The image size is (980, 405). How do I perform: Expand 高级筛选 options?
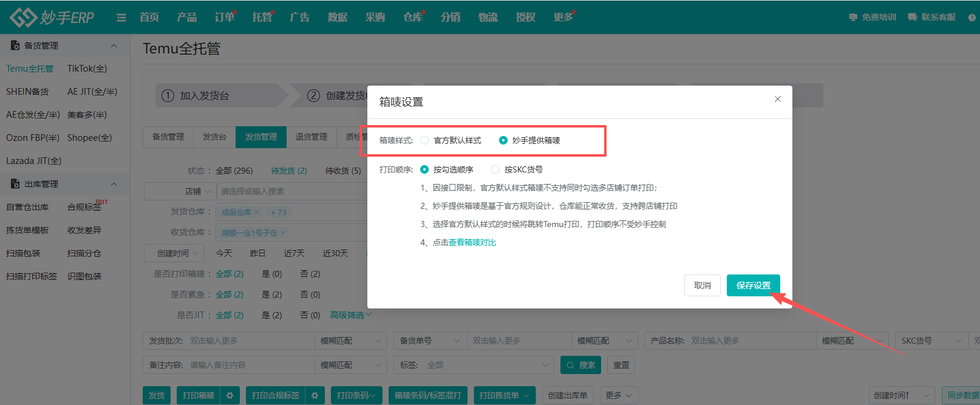(x=350, y=315)
